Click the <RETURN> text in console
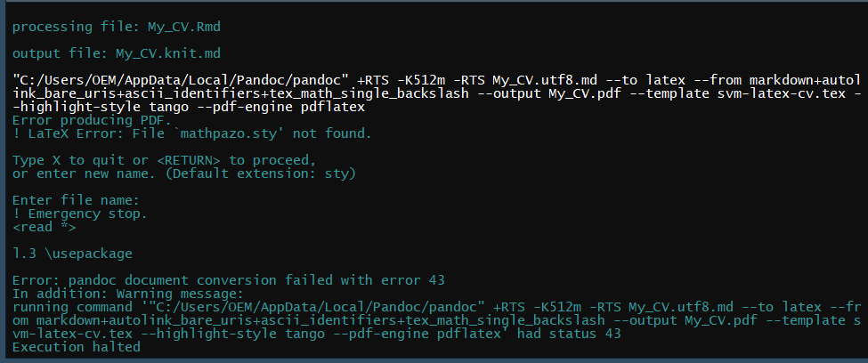Screen dimensions: 868x363 [189, 160]
